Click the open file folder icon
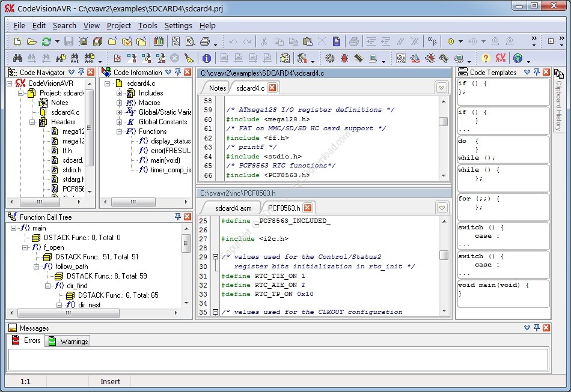The image size is (571, 392). click(32, 41)
